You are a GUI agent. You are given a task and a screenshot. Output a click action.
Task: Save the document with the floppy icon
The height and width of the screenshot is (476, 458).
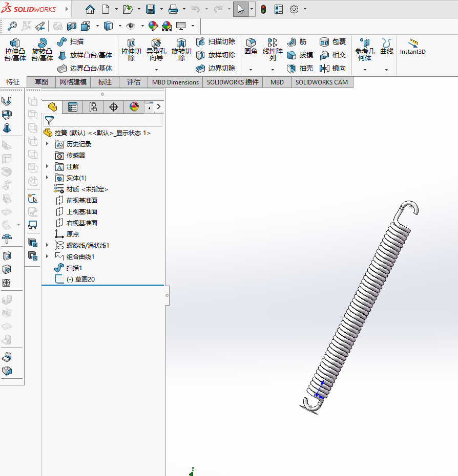[151, 9]
